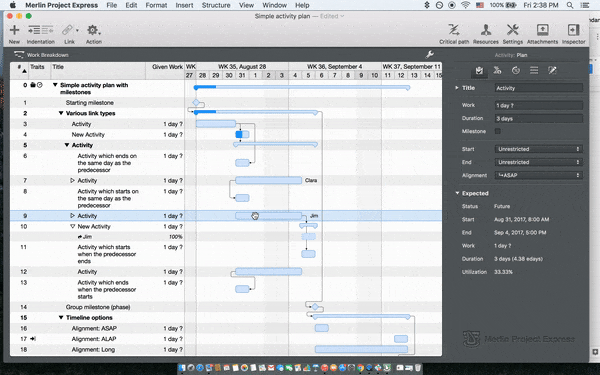Click the Work Breakdown view icon
This screenshot has width=600, height=375.
point(19,55)
